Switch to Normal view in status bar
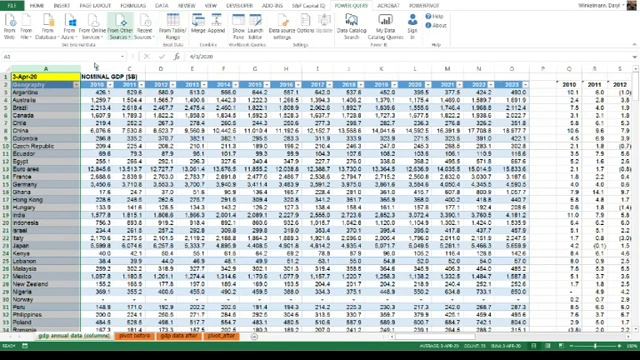Screen dimensions: 640x360 coord(534,346)
